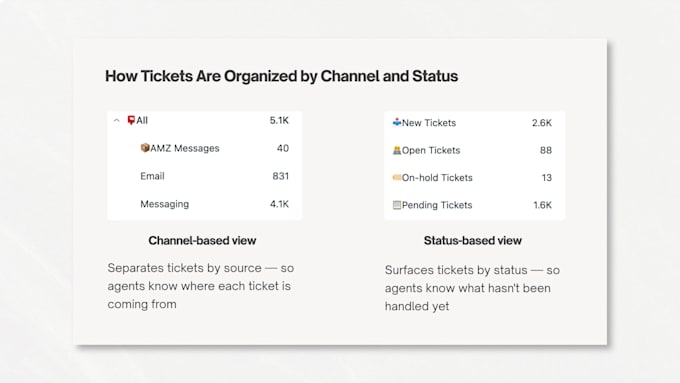
Task: Click the slide title about ticket organization
Action: pos(281,76)
